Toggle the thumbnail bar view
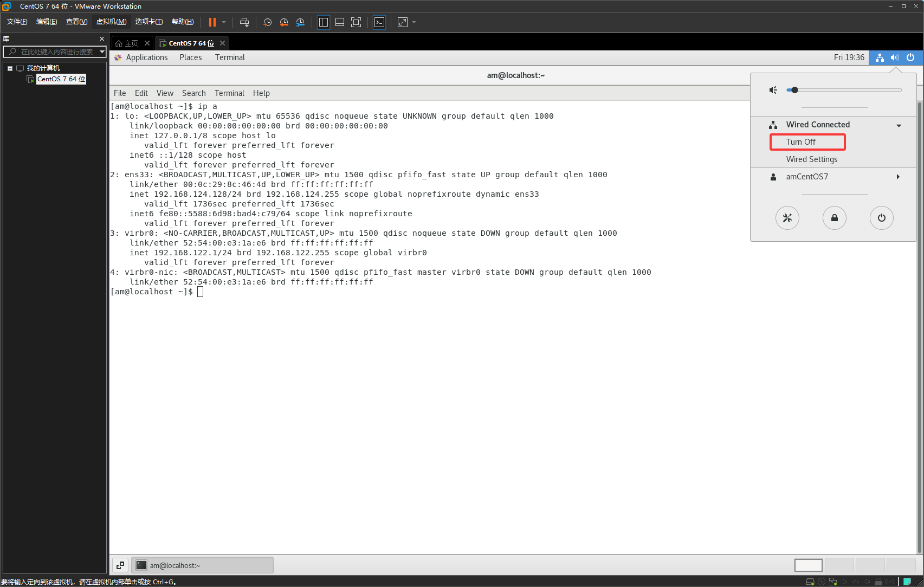This screenshot has width=924, height=587. pyautogui.click(x=340, y=22)
